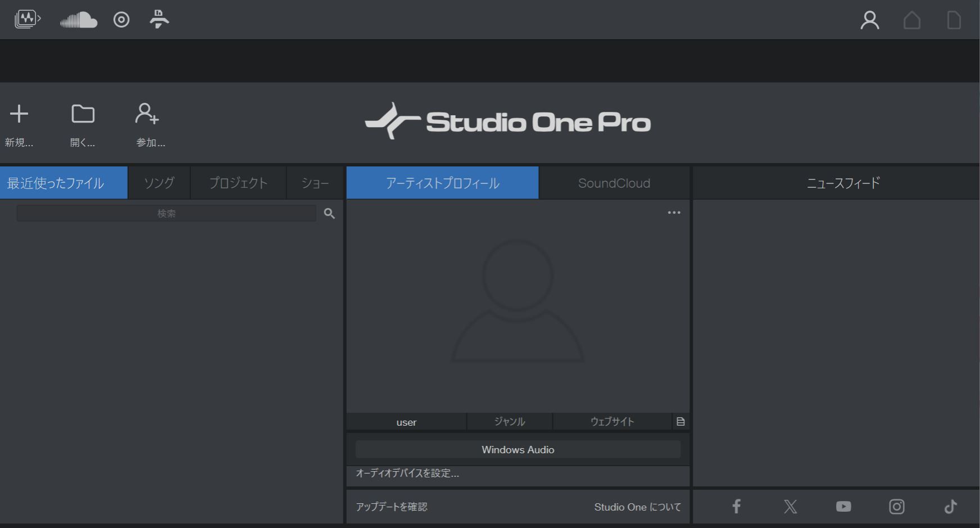Click the 開く... label
Screen dimensions: 980x528
coord(83,143)
